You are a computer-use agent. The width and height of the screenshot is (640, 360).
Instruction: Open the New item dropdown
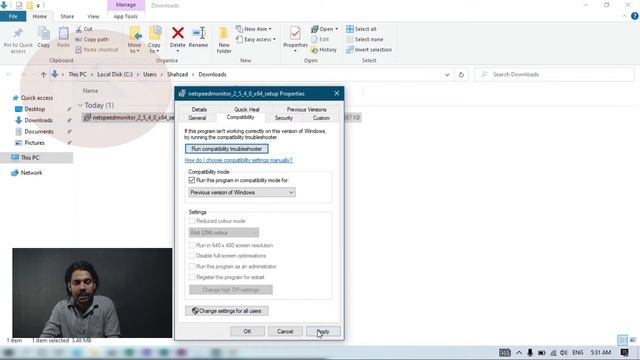pyautogui.click(x=253, y=29)
